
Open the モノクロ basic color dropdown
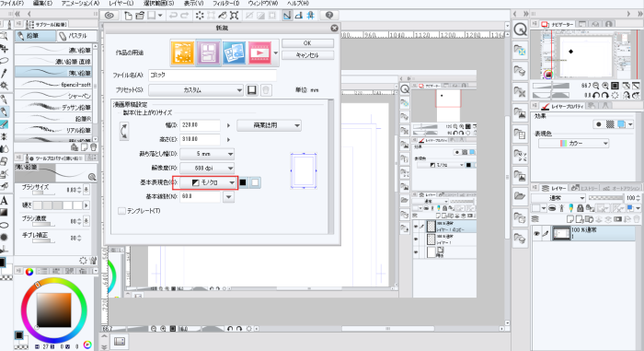(208, 182)
